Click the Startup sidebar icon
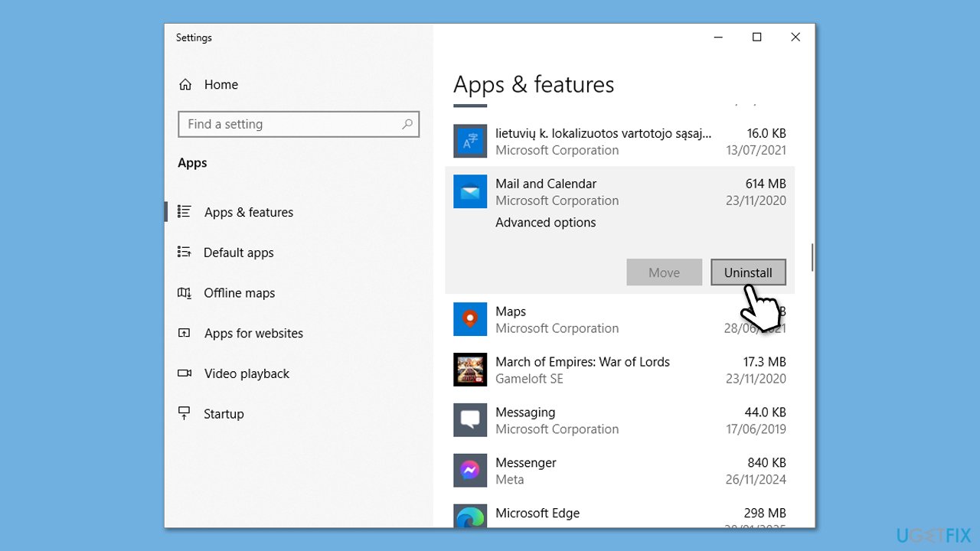The image size is (980, 551). point(185,414)
